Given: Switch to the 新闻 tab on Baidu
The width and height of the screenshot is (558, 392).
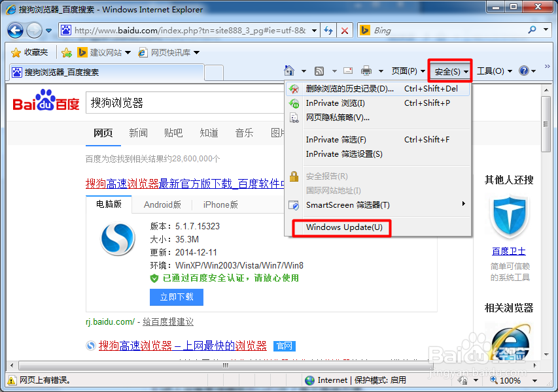Looking at the screenshot, I should pyautogui.click(x=138, y=133).
